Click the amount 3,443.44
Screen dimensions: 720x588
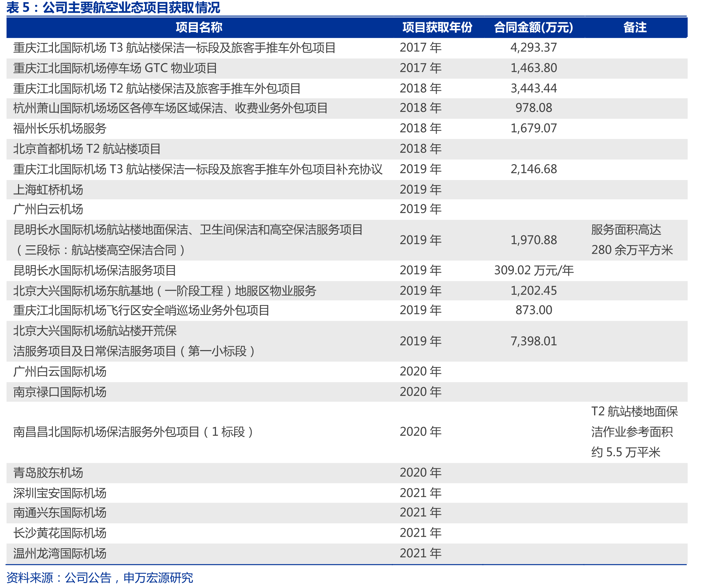(x=534, y=88)
